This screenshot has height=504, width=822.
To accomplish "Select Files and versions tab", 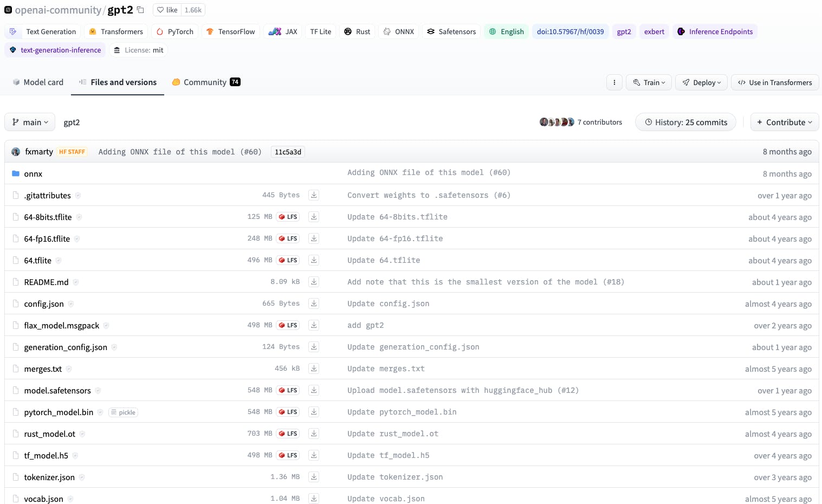I will (x=118, y=82).
